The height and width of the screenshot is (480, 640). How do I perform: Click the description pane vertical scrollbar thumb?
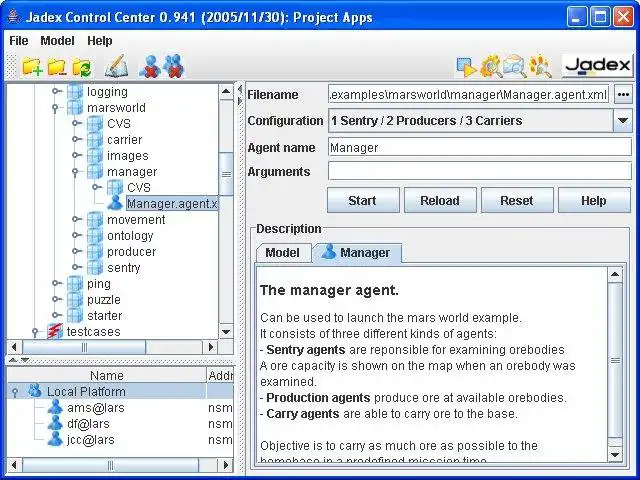(x=615, y=360)
